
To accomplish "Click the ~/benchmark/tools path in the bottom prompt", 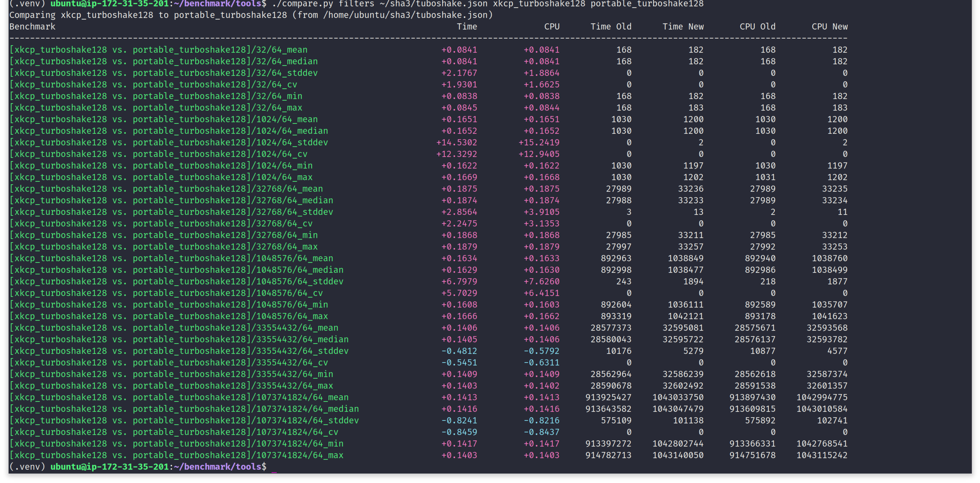I will point(218,467).
